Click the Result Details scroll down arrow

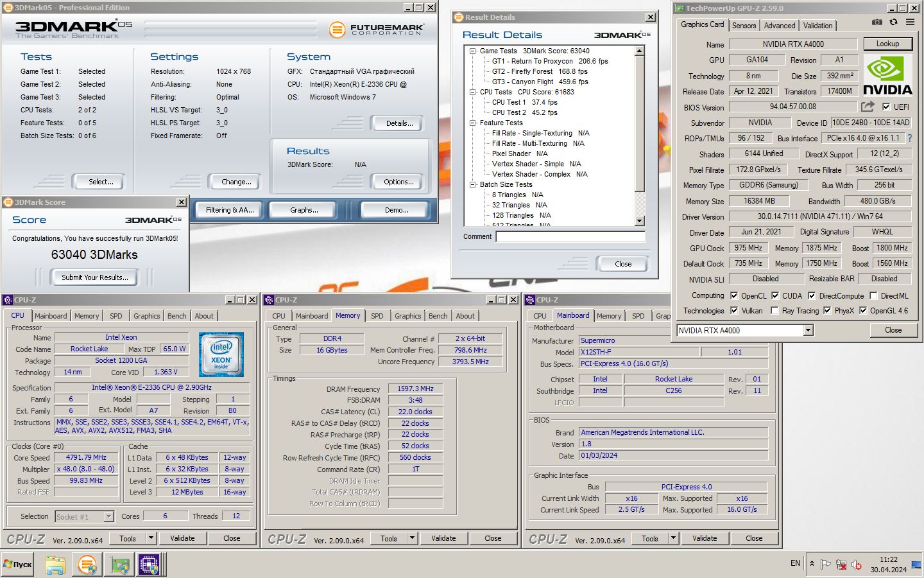639,221
